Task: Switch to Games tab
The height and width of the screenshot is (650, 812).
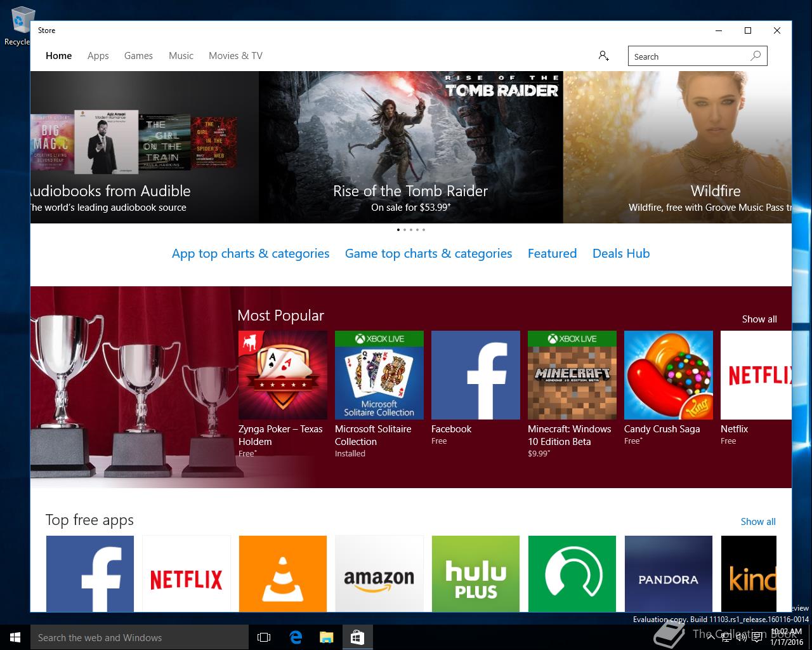Action: [138, 56]
